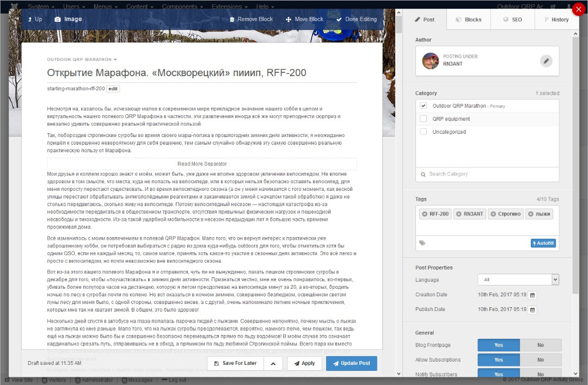This screenshot has height=385, width=588.
Task: Click the Outdoor QRP Ac... site link
Action: pos(525,7)
